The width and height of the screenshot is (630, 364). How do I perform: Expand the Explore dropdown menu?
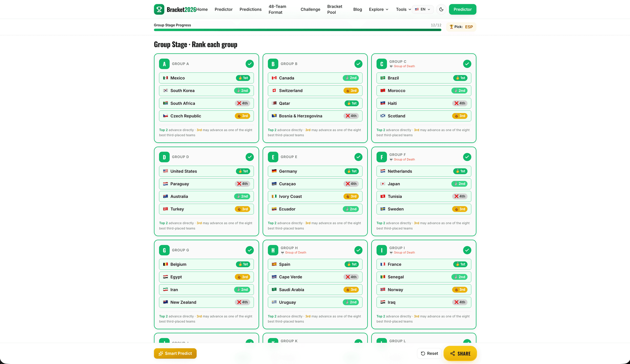(x=379, y=10)
